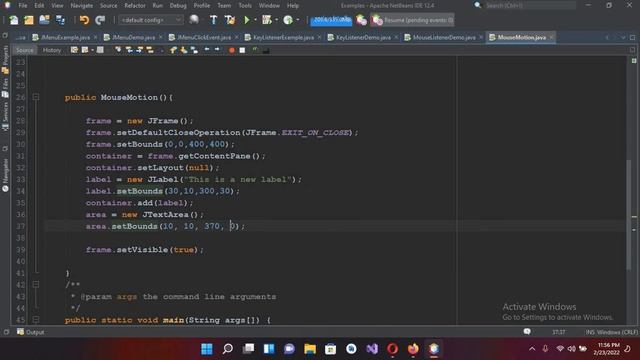Maximize the editor window icon
The height and width of the screenshot is (360, 640).
[x=632, y=38]
